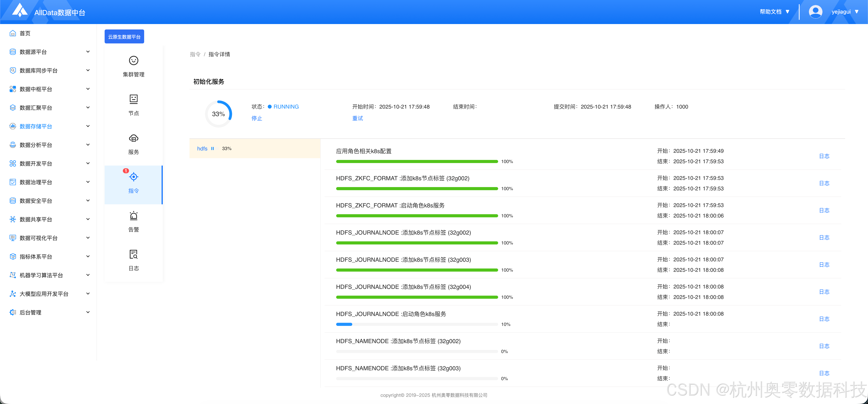Image resolution: width=868 pixels, height=404 pixels.
Task: Click the 首页 home icon
Action: point(13,33)
